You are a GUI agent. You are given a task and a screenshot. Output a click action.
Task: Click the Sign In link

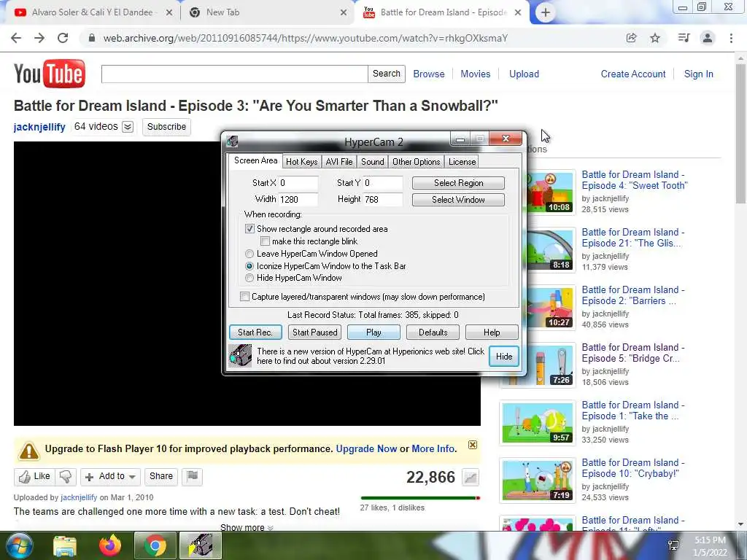click(x=698, y=74)
